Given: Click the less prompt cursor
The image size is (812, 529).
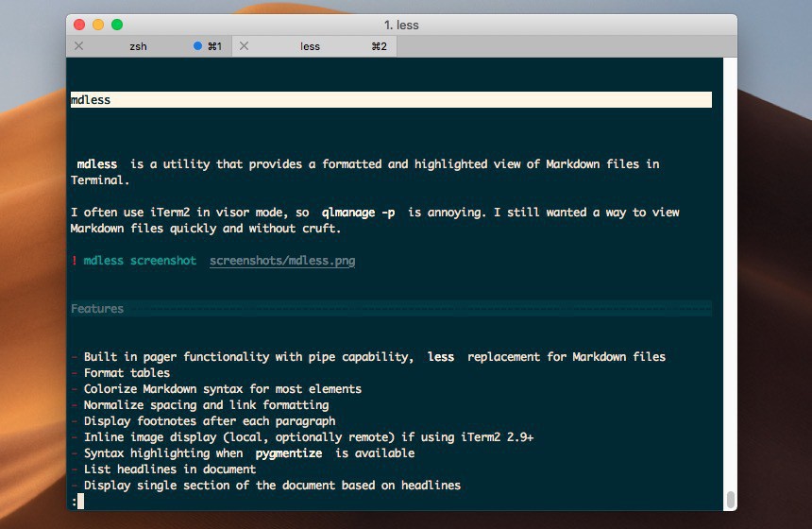Looking at the screenshot, I should pos(80,501).
